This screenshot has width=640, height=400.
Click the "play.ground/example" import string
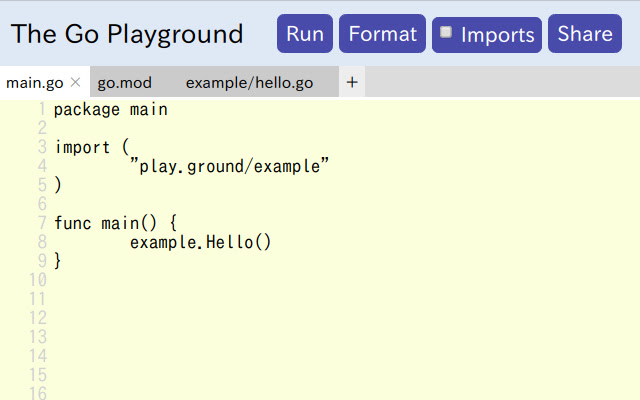pos(229,167)
